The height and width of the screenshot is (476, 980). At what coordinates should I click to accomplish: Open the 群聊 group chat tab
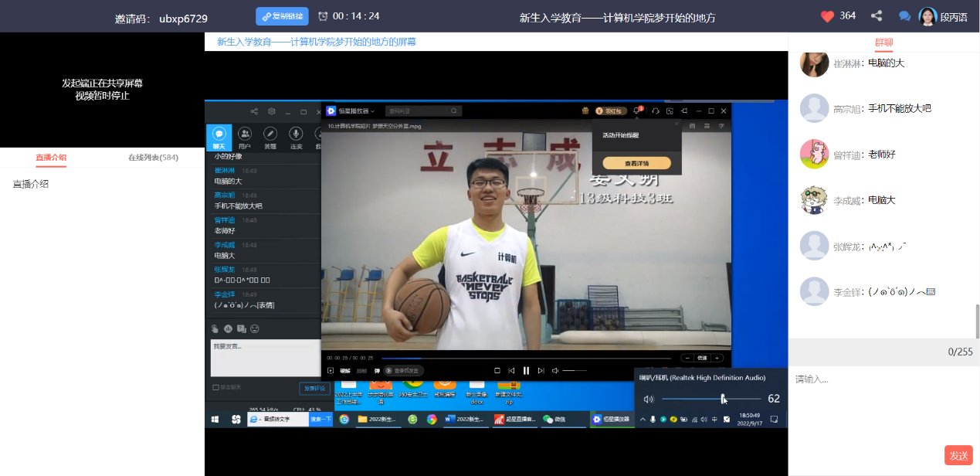pyautogui.click(x=883, y=42)
